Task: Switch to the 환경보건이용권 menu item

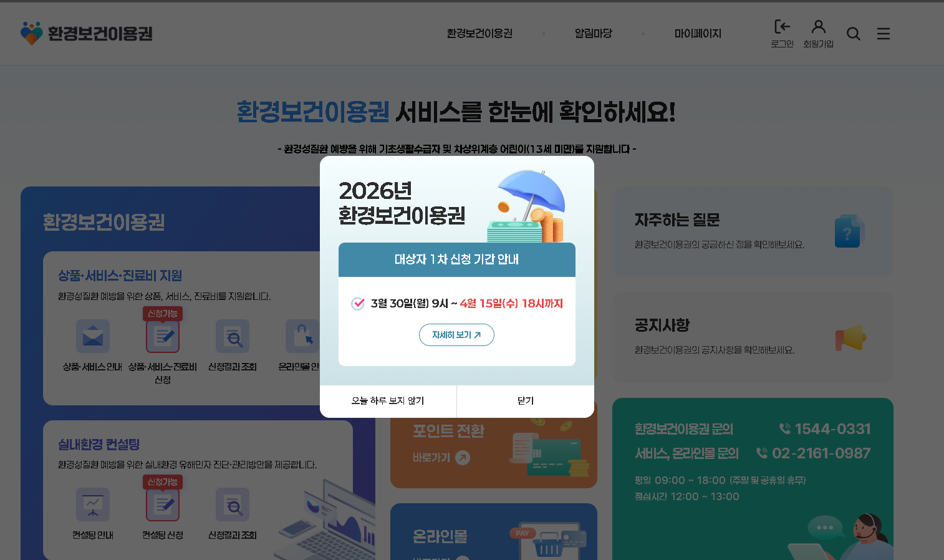Action: click(480, 34)
